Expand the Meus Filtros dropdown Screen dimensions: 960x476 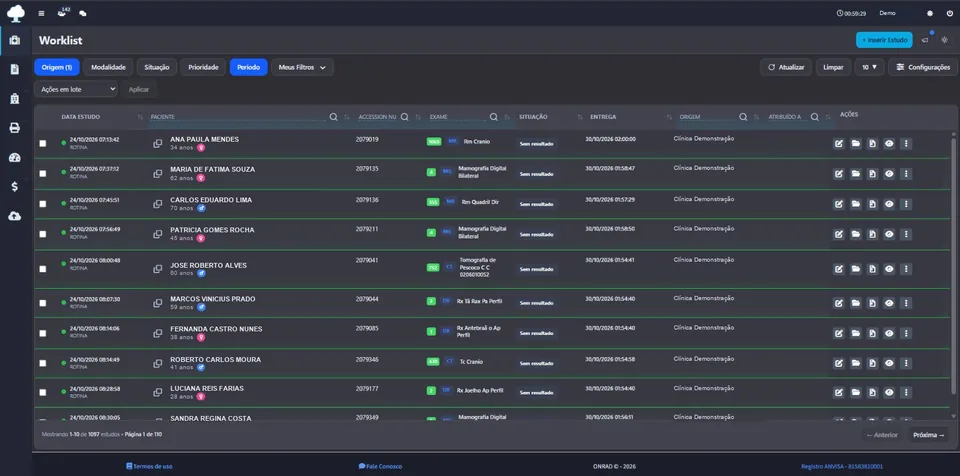(x=302, y=67)
